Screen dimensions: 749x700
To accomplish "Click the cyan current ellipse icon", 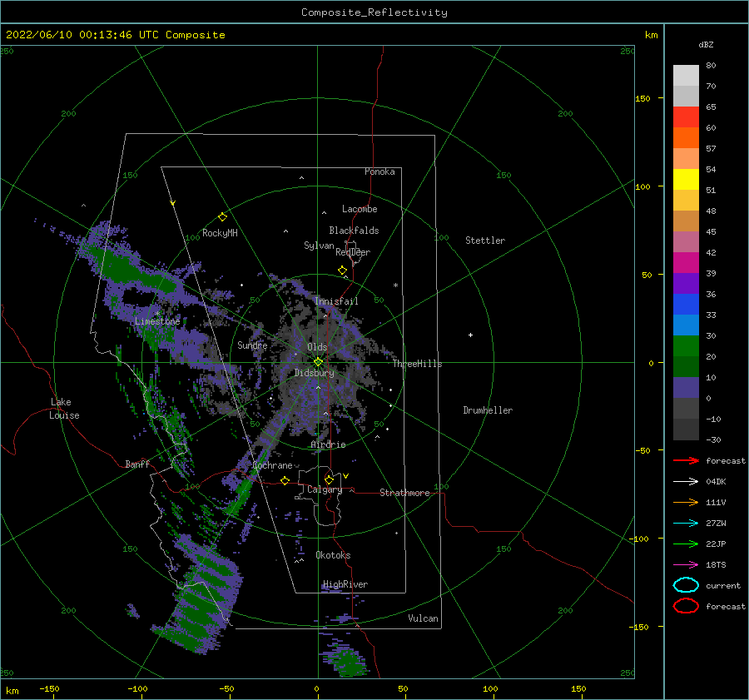I will tap(686, 585).
